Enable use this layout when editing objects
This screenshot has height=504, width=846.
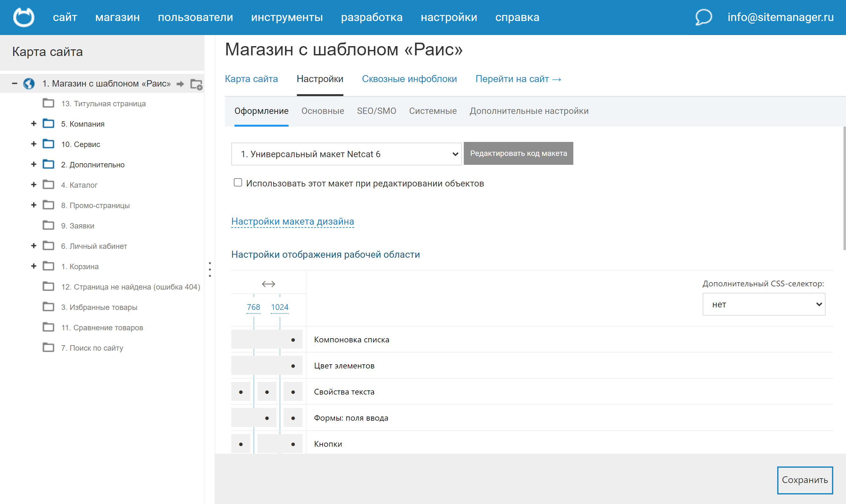point(238,183)
